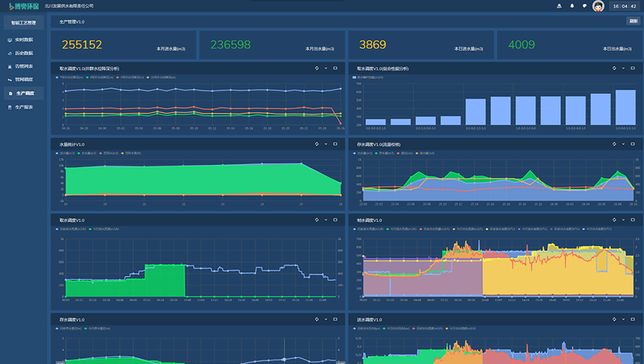Click the 智能工艺管理 sidebar header
Viewport: 644px width, 364px height.
pos(23,23)
